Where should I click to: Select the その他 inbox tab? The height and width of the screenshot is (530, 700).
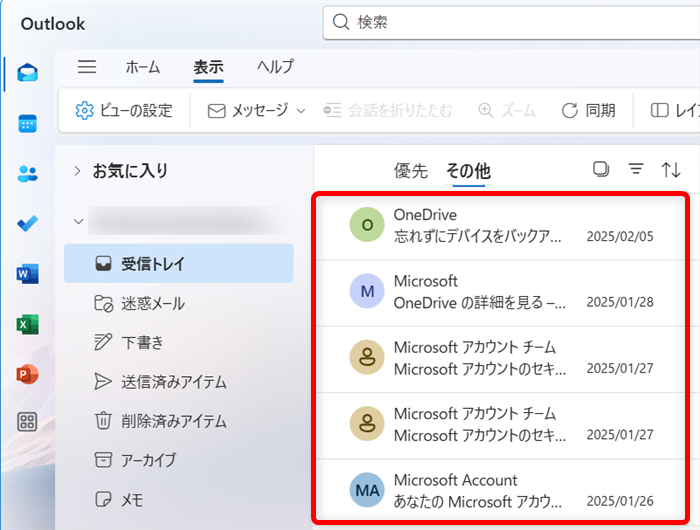tap(469, 171)
